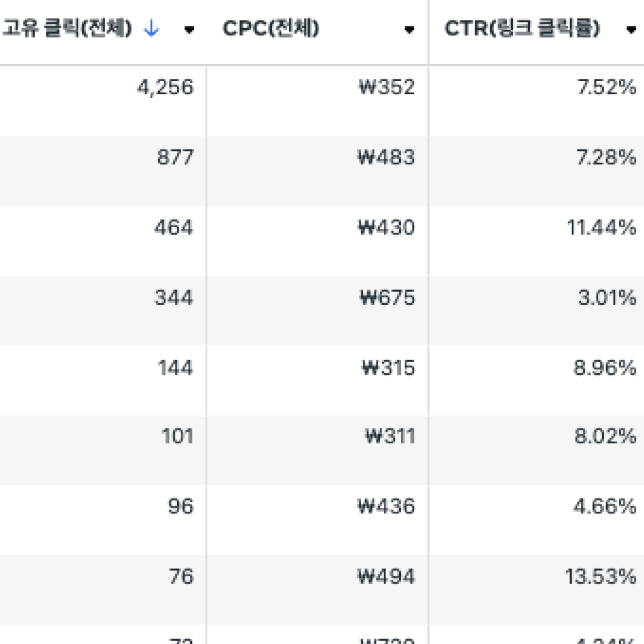Select the 11.44% CTR cell
Image resolution: width=644 pixels, height=644 pixels.
[536, 241]
